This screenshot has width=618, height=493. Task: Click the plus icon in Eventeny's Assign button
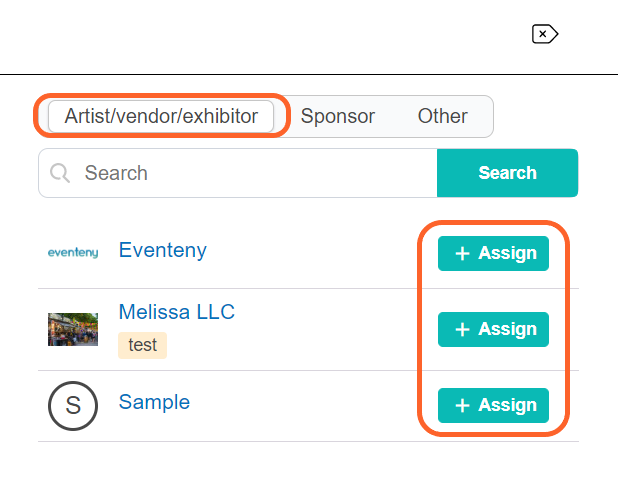coord(462,253)
